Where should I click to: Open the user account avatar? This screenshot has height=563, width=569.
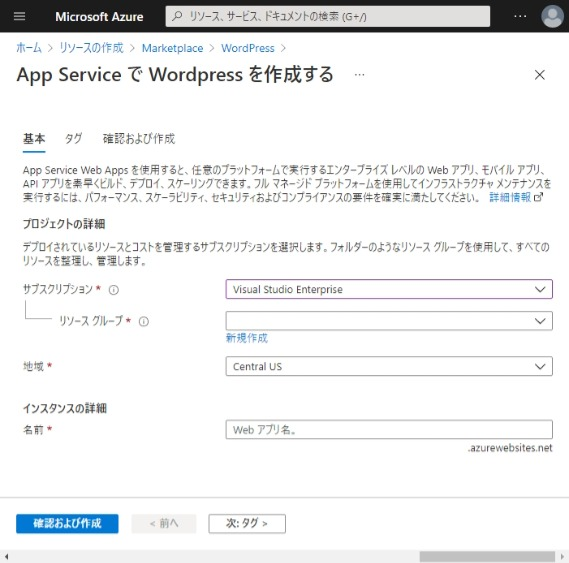552,16
